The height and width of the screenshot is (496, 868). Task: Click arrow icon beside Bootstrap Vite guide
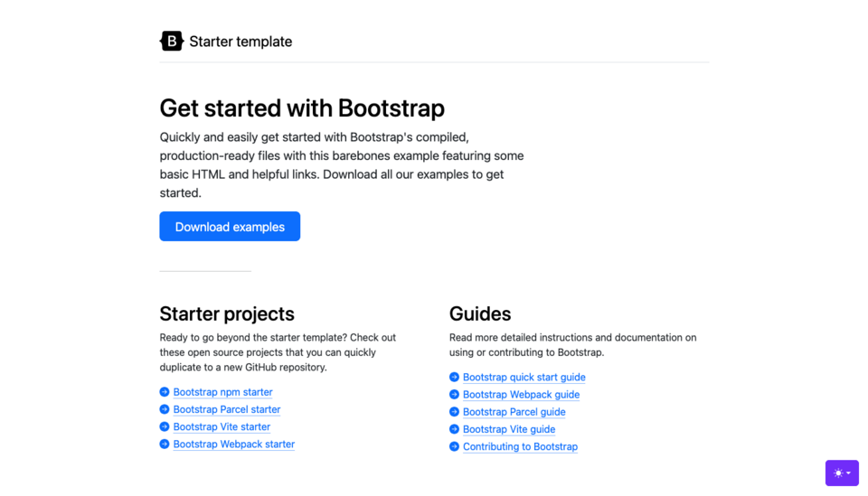pyautogui.click(x=454, y=429)
